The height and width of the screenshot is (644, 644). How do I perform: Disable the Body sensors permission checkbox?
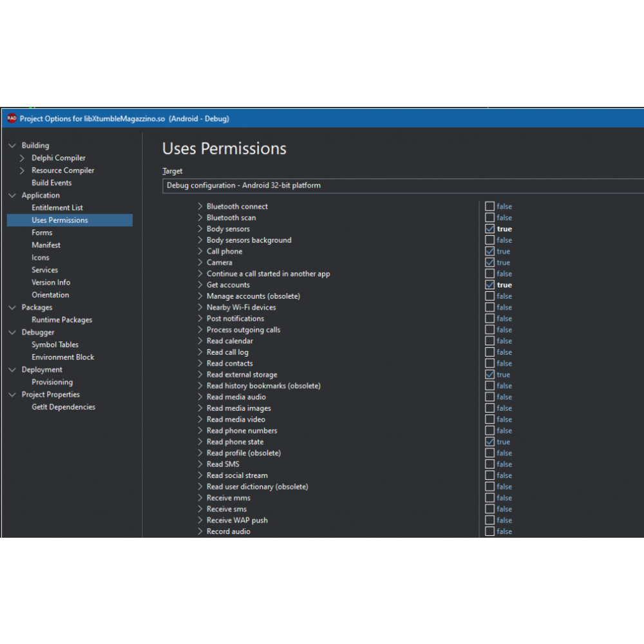[489, 229]
